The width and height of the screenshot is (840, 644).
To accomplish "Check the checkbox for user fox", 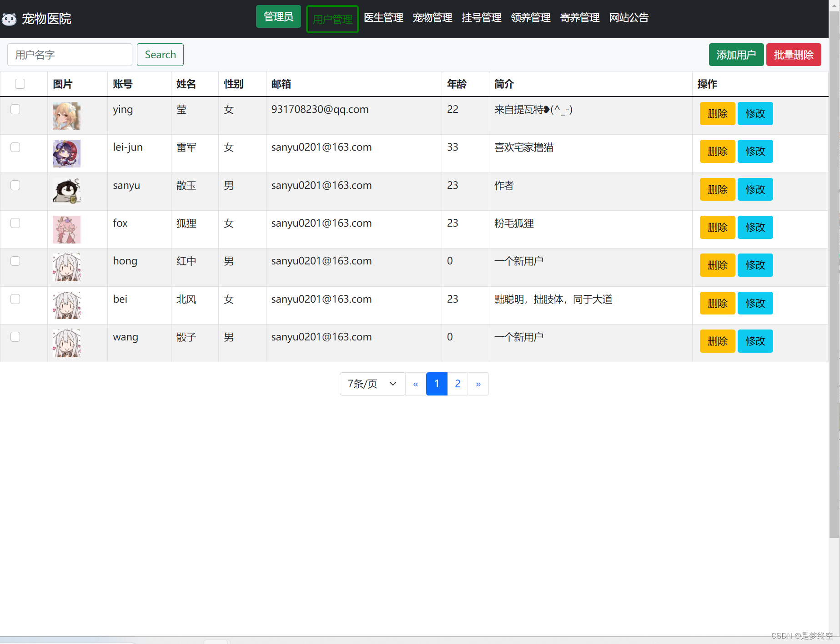I will (15, 223).
